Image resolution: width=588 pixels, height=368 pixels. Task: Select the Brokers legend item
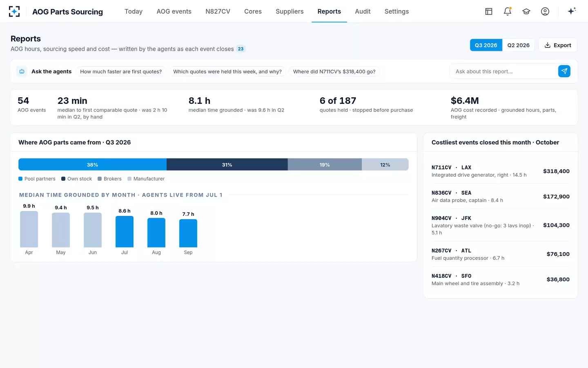tap(109, 179)
